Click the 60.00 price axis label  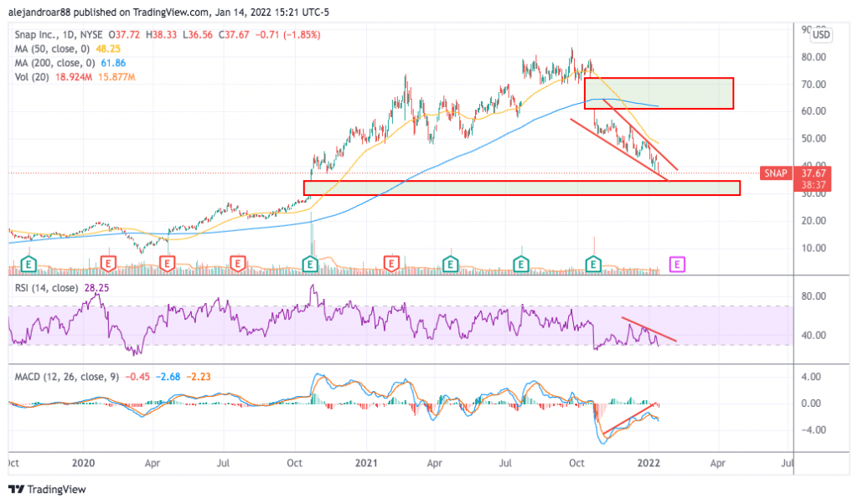click(814, 111)
